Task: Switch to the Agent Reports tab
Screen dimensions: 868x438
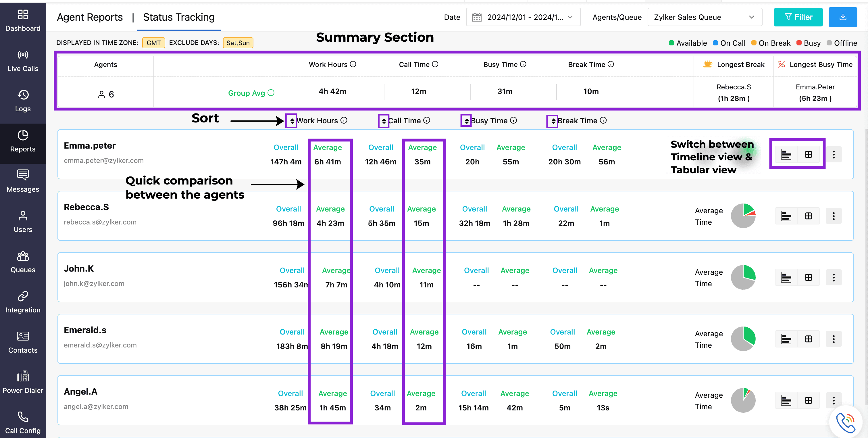Action: (x=90, y=17)
